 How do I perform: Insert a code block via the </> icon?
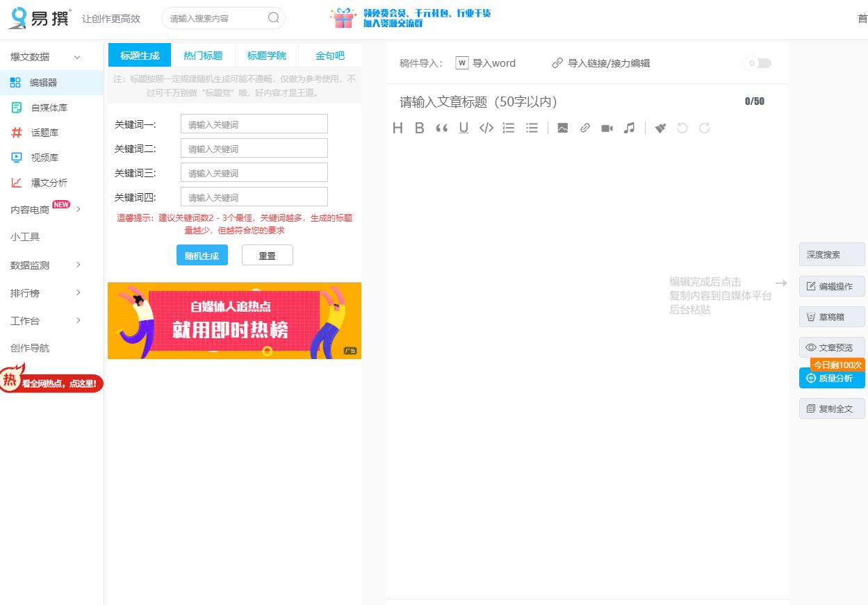point(486,128)
